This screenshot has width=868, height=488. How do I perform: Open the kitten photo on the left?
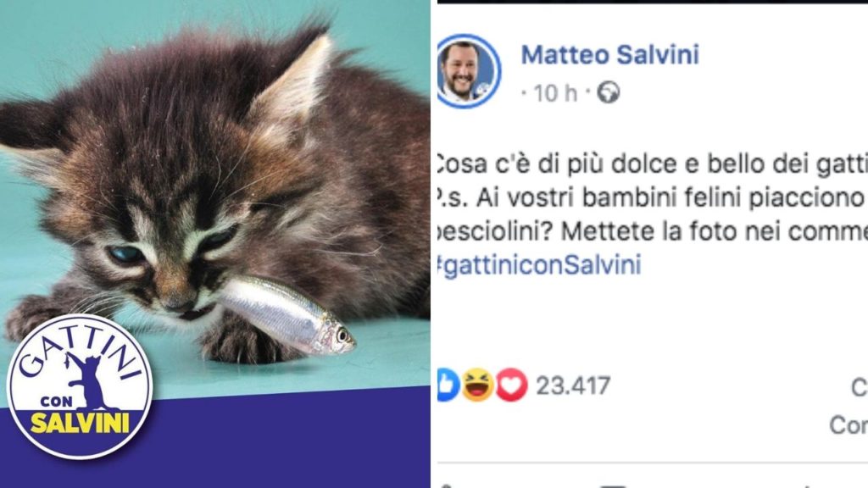(214, 199)
